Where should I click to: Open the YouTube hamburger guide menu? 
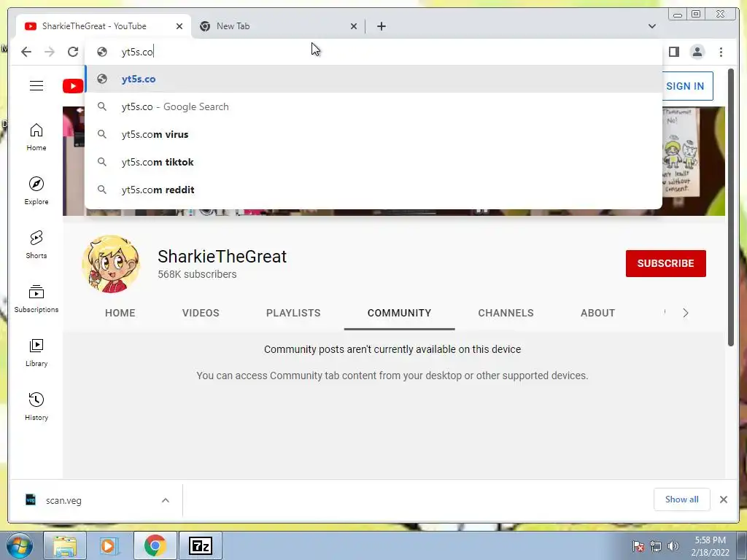pyautogui.click(x=36, y=86)
